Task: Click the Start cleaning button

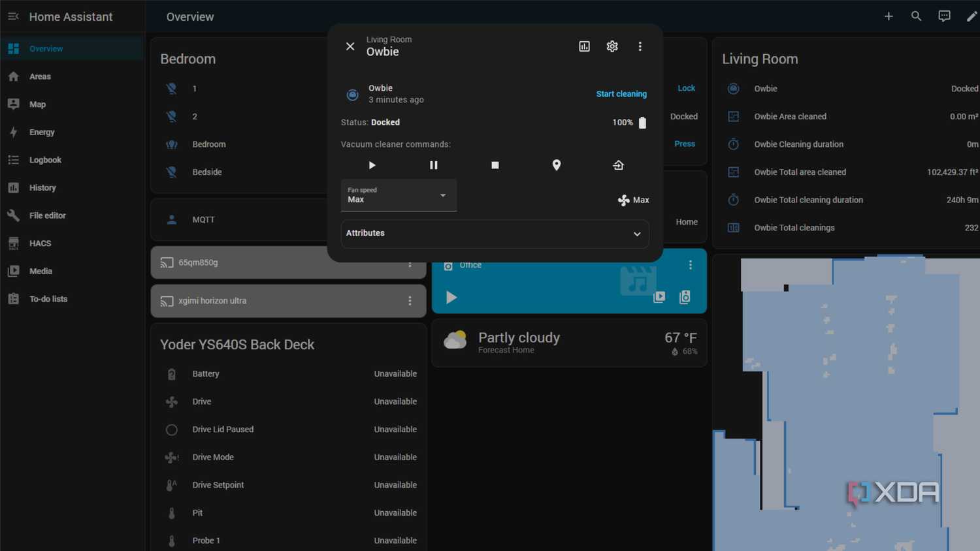Action: tap(621, 94)
